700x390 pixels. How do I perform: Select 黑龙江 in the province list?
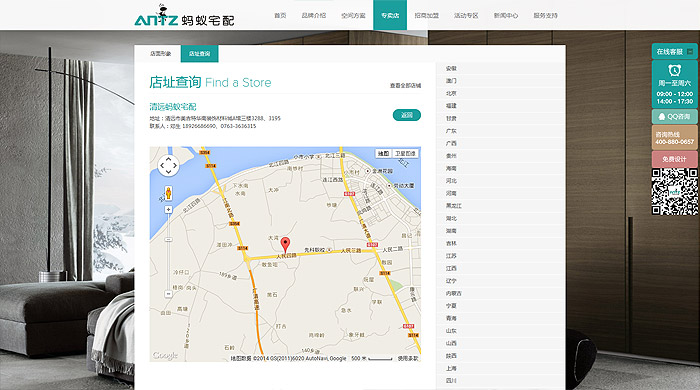tap(454, 206)
